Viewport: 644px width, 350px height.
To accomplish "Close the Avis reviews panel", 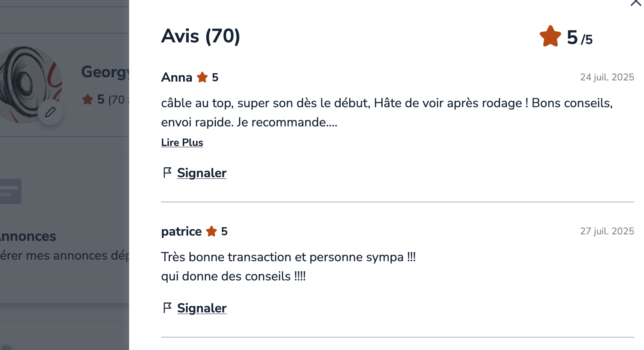I will point(636,2).
